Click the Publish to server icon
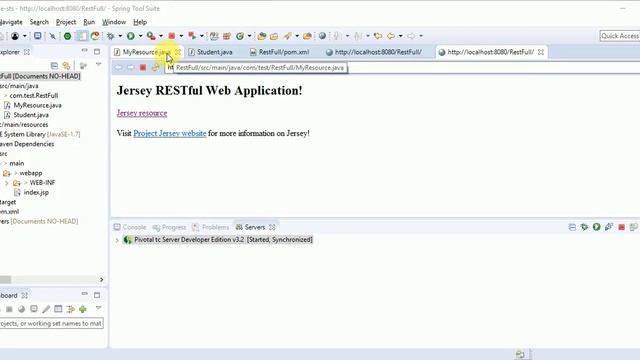The height and width of the screenshot is (360, 640). click(633, 227)
